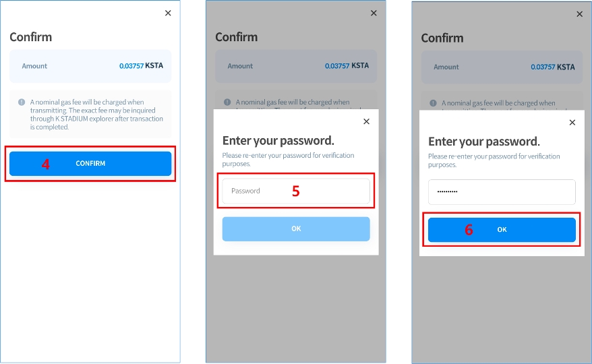Click the gas fee notice text in the leftmost panel
Image resolution: width=592 pixels, height=364 pixels.
(x=96, y=115)
